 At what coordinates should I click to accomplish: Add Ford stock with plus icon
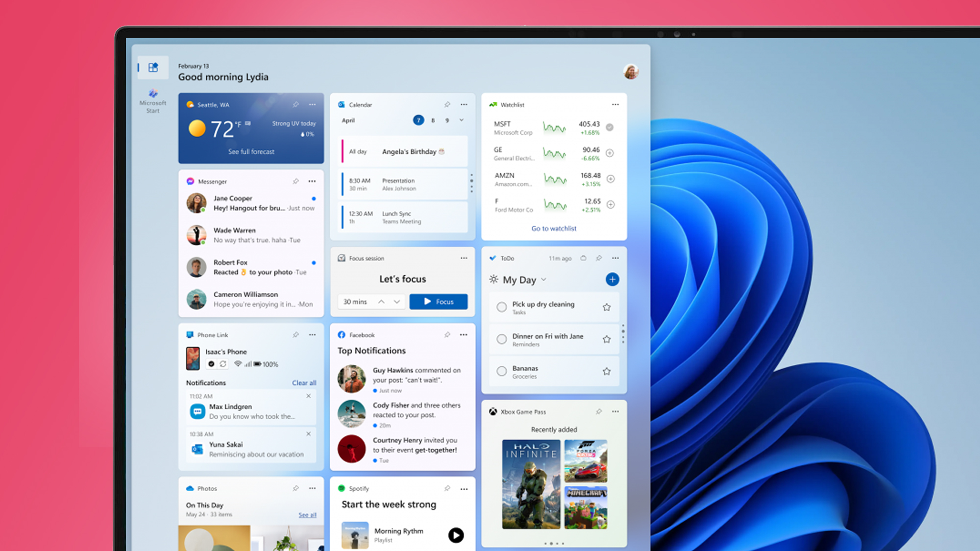(611, 205)
